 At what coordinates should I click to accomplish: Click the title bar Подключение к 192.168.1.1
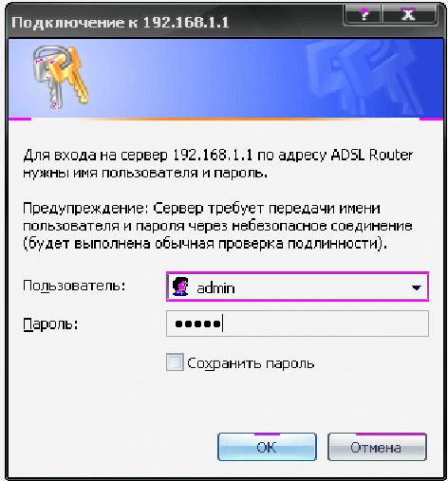coord(121,23)
